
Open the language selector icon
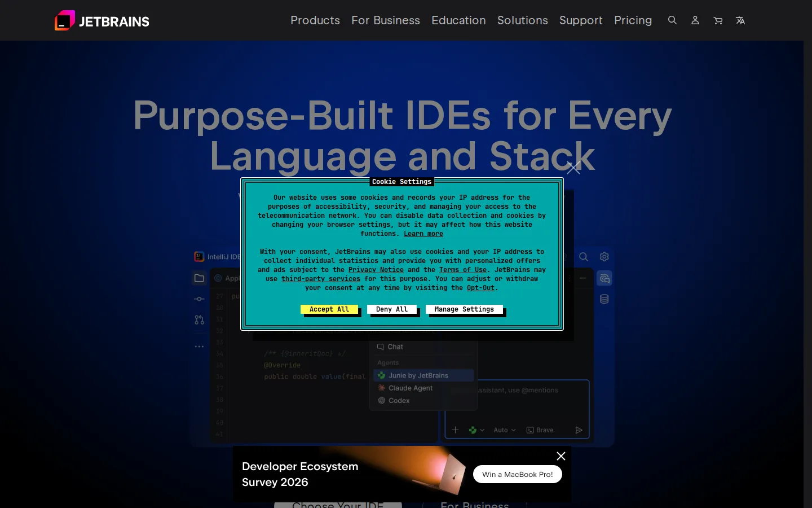tap(740, 20)
